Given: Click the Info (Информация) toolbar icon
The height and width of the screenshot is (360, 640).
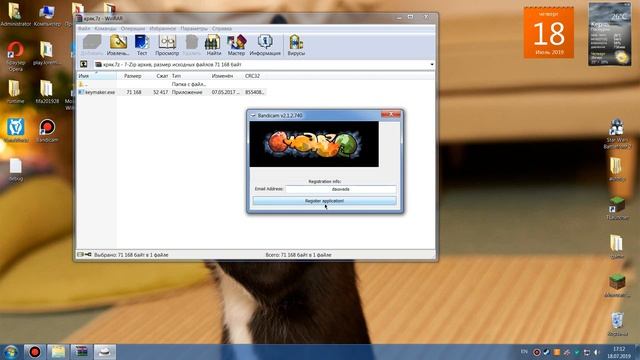Looking at the screenshot, I should (x=265, y=45).
